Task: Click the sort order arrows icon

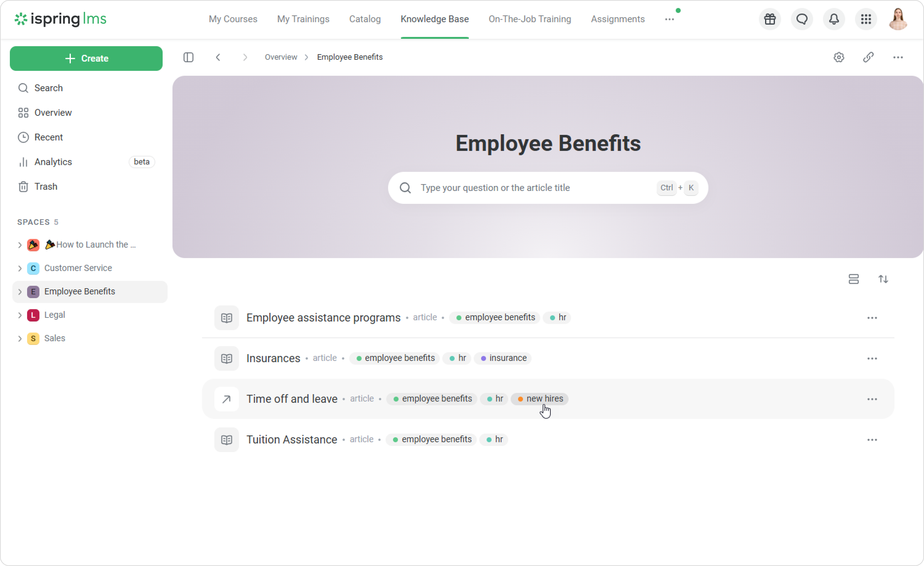Action: pyautogui.click(x=883, y=279)
